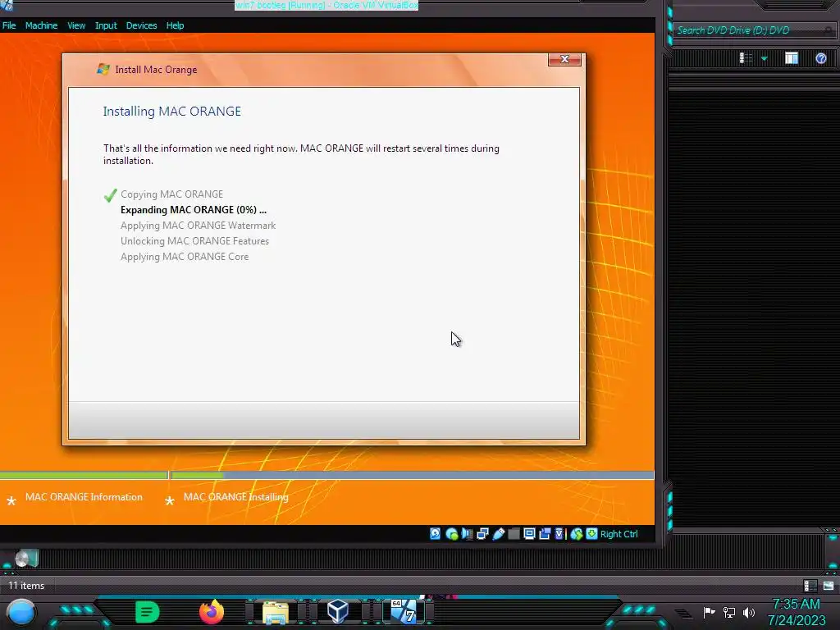Click the hard disk activity indicator

click(435, 533)
